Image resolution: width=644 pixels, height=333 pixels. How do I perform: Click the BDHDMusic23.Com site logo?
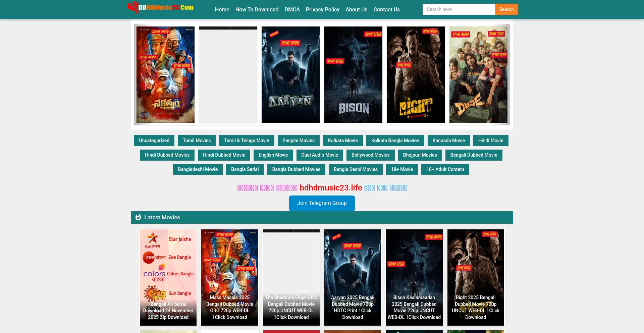click(x=161, y=8)
